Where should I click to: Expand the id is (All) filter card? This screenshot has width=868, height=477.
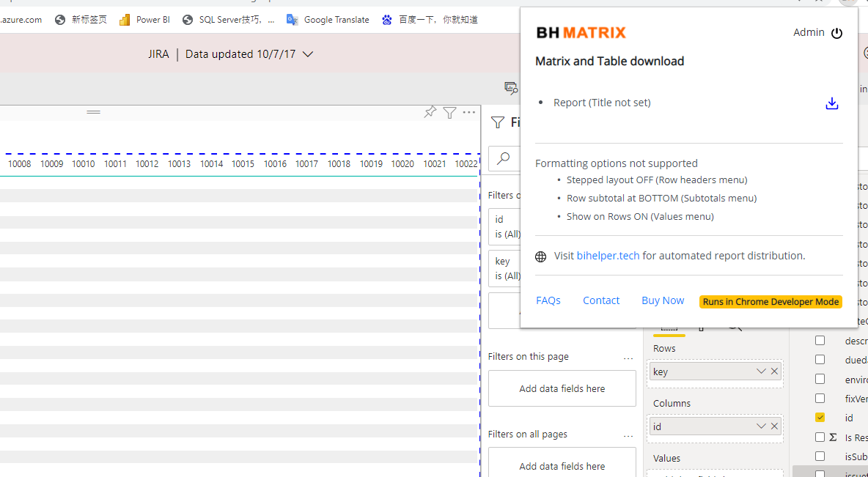coord(506,227)
